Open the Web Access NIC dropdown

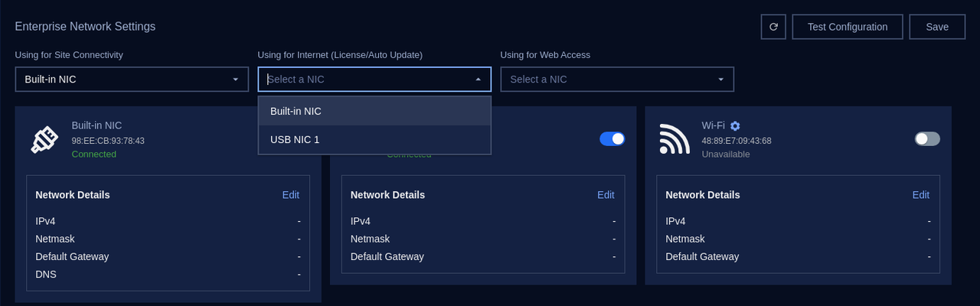click(x=617, y=80)
